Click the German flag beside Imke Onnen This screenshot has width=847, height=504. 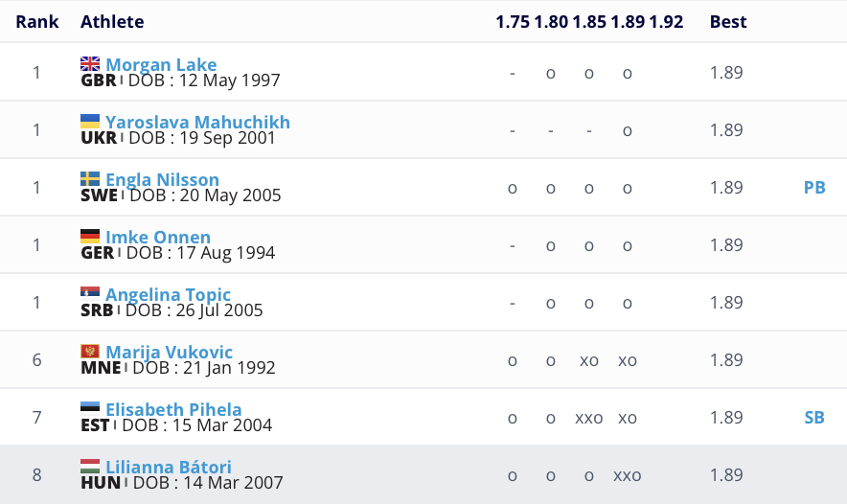click(x=90, y=237)
